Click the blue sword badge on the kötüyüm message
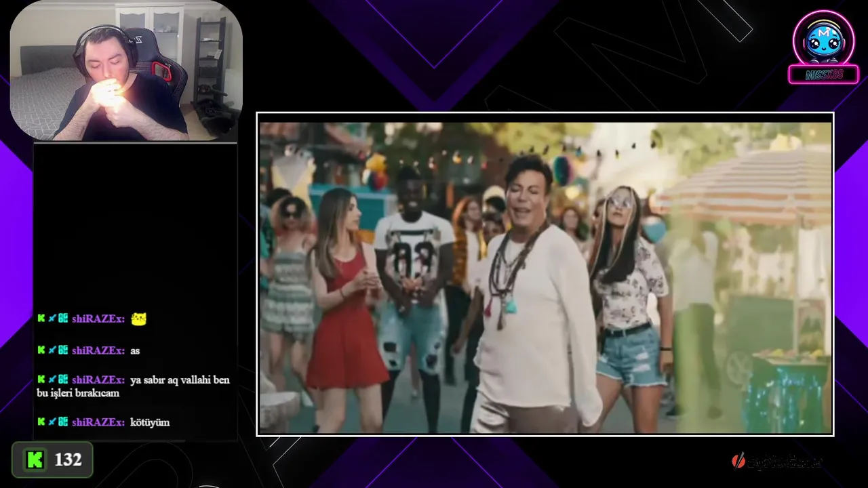868x488 pixels. click(52, 422)
